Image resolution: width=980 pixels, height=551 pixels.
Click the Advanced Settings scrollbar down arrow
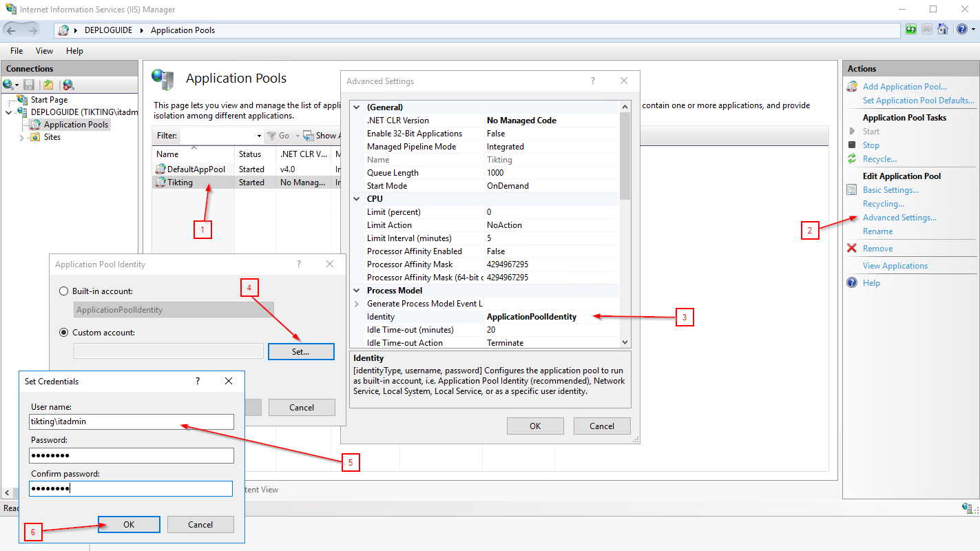pyautogui.click(x=625, y=342)
